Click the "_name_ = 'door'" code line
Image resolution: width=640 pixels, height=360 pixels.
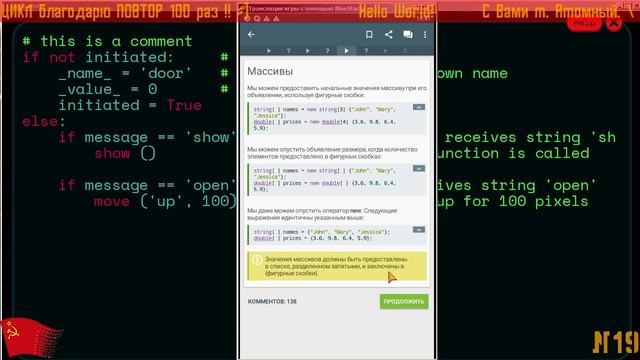tap(125, 73)
